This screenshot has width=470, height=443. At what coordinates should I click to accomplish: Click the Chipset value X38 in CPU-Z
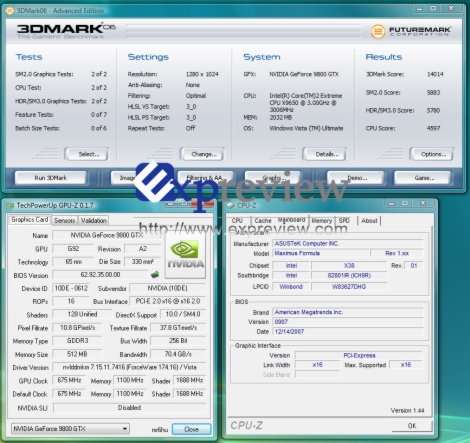click(x=349, y=266)
